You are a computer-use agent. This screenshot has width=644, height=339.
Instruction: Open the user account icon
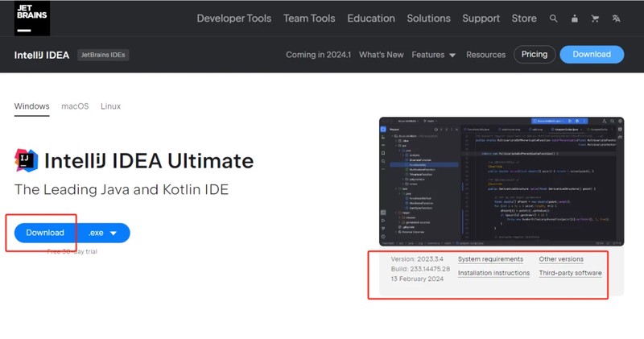point(575,19)
